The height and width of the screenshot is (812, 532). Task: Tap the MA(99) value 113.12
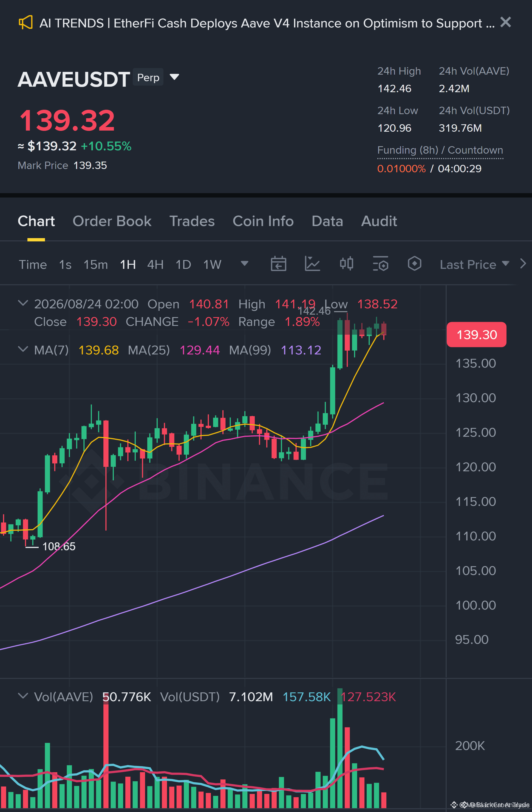(x=301, y=350)
